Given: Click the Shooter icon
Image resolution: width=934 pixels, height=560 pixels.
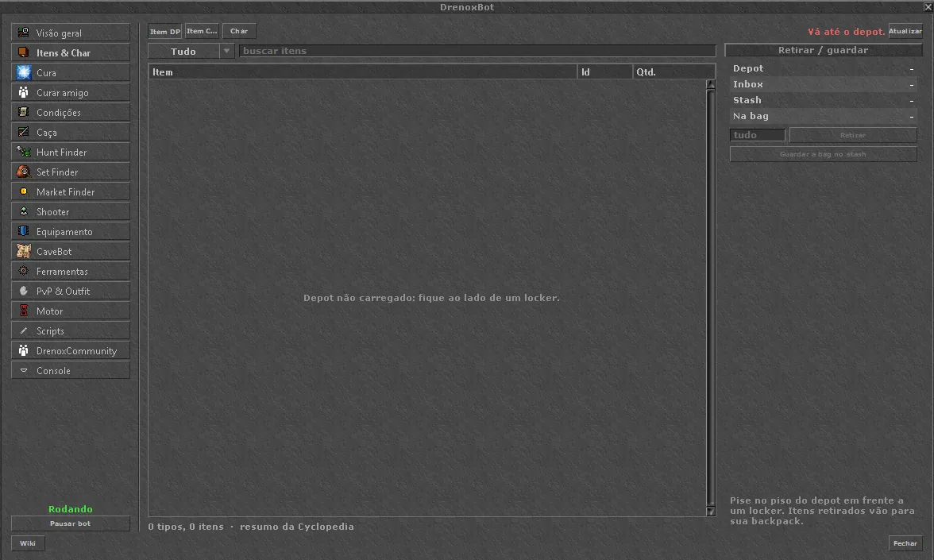Looking at the screenshot, I should click(x=23, y=211).
